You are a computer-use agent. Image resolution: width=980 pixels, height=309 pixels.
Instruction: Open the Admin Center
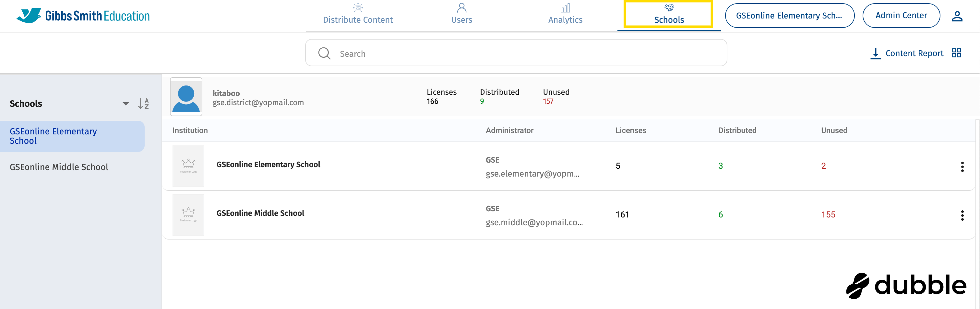901,15
